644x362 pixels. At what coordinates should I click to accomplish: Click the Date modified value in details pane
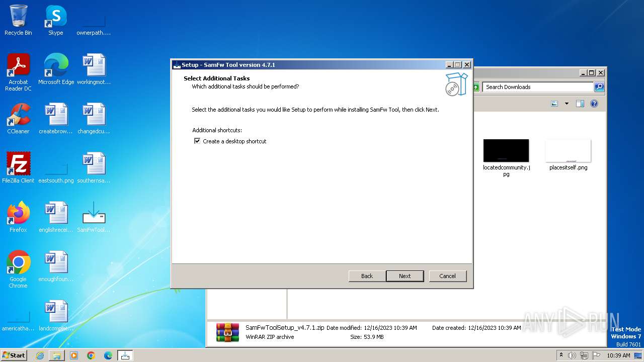pos(390,328)
